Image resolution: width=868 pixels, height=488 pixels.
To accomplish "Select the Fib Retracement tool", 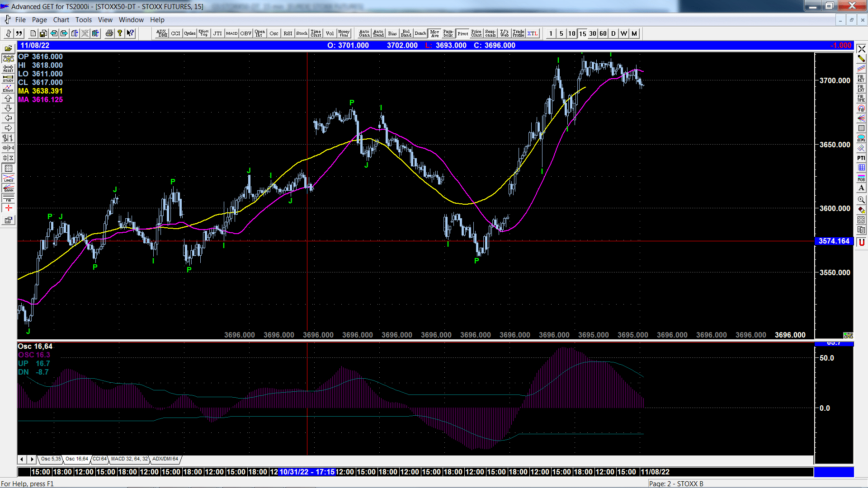I will pyautogui.click(x=861, y=79).
